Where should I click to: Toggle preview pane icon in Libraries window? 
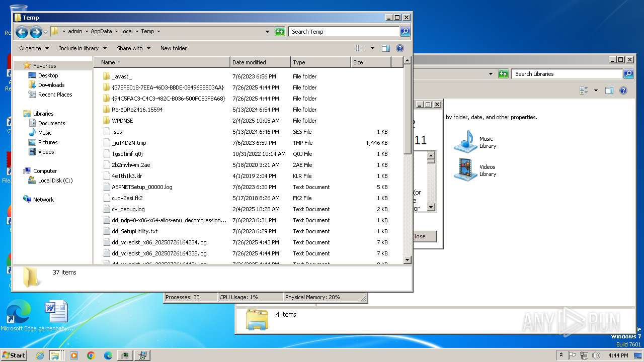(609, 90)
